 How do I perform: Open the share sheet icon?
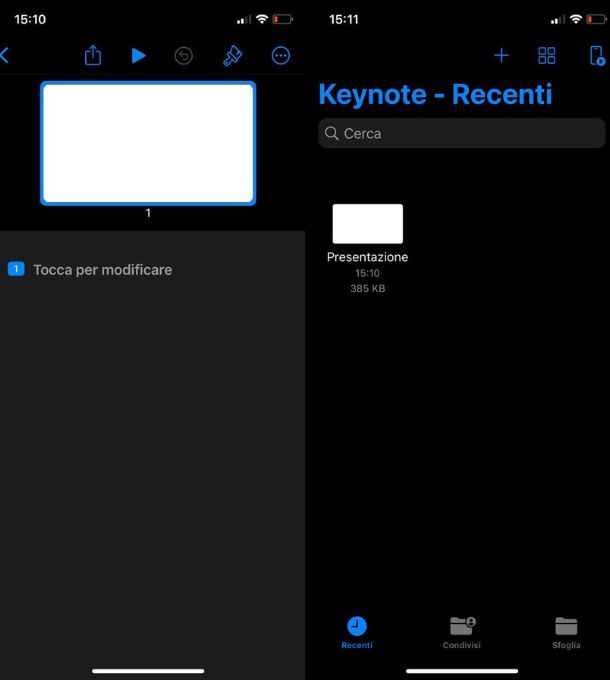tap(93, 55)
